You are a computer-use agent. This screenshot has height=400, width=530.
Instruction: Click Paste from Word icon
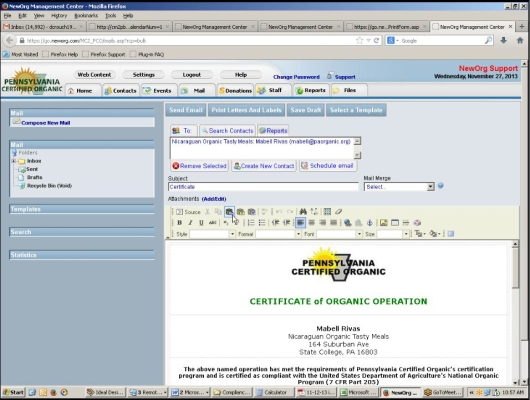coord(251,212)
